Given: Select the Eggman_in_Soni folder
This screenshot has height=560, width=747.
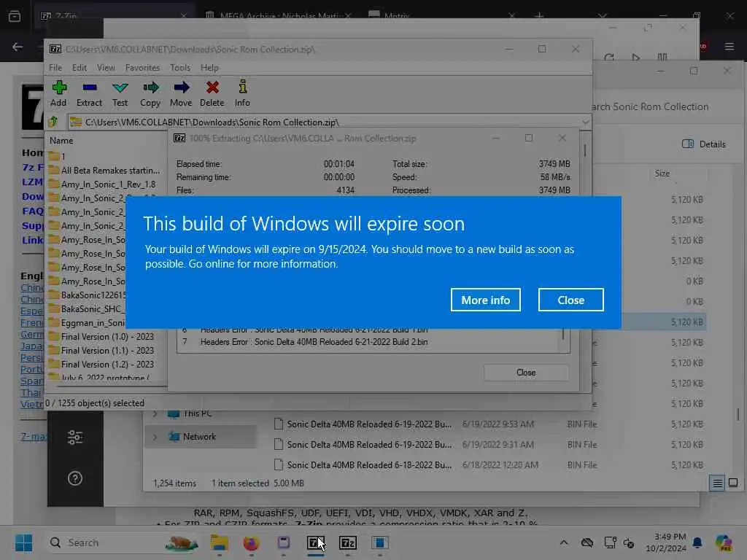Looking at the screenshot, I should coord(87,322).
